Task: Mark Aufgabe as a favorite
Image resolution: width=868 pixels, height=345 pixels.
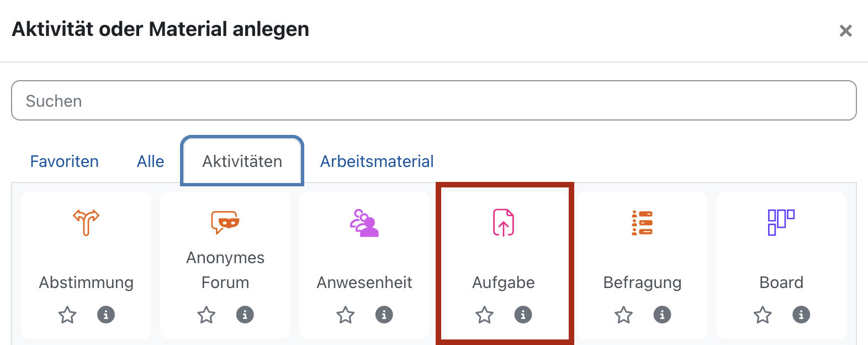Action: pyautogui.click(x=484, y=315)
